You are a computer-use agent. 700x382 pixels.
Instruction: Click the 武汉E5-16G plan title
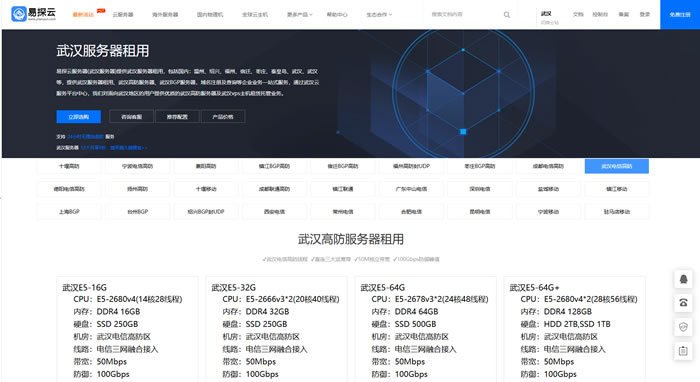(84, 287)
